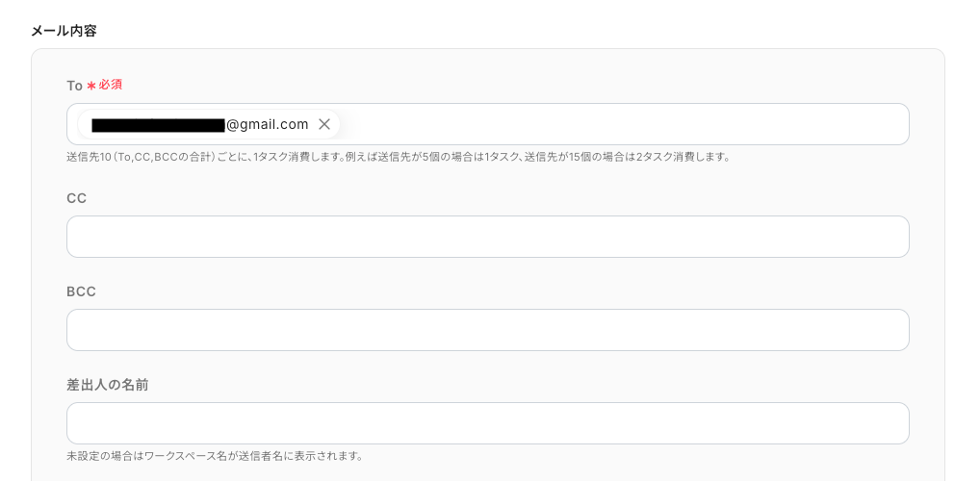Image resolution: width=980 pixels, height=481 pixels.
Task: Click the To 必須 field label
Action: point(94,85)
